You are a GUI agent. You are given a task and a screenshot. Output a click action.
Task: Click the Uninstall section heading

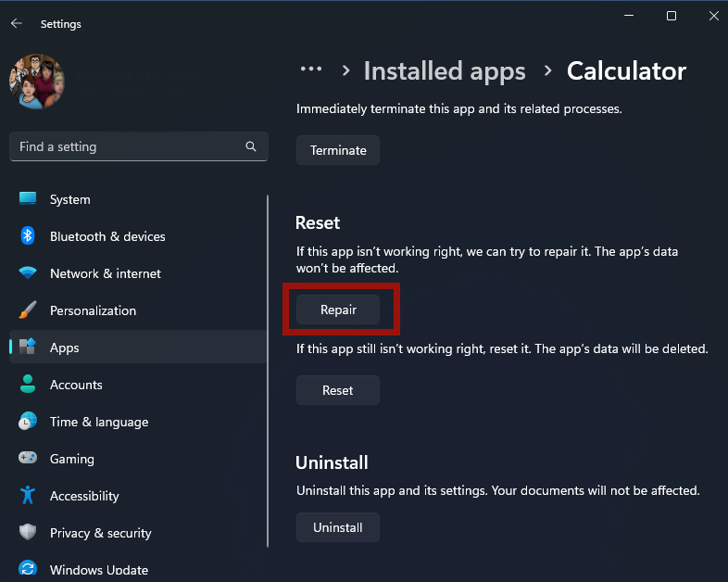pos(332,462)
